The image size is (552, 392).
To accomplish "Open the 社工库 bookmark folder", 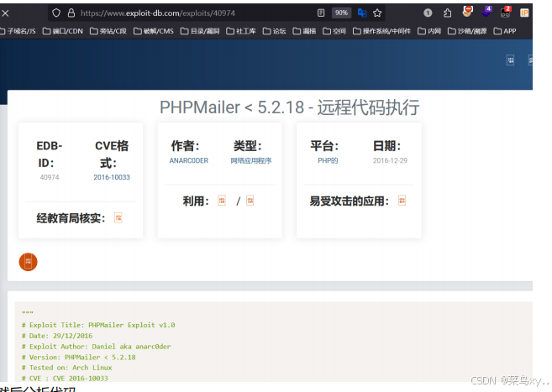I will [x=241, y=31].
